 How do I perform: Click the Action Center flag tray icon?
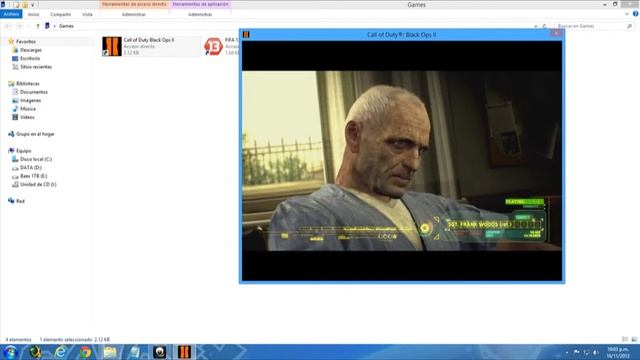click(x=576, y=352)
